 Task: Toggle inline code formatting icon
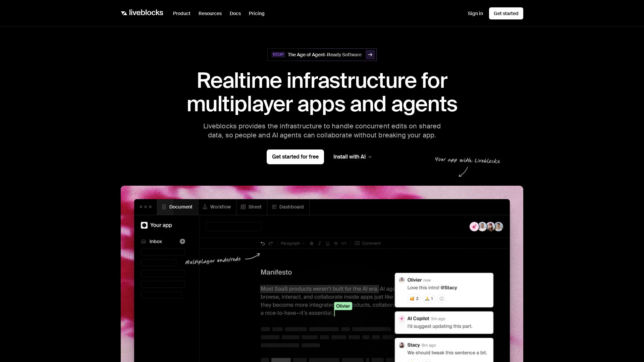(344, 243)
